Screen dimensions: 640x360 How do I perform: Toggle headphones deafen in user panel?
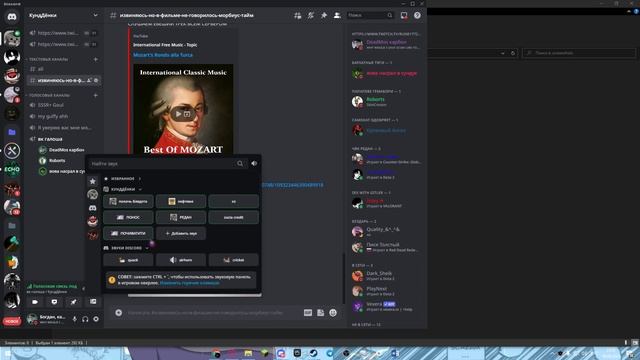pyautogui.click(x=85, y=319)
